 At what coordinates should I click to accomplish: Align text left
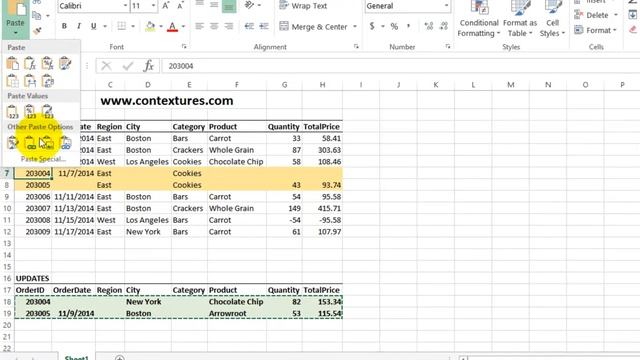point(199,27)
